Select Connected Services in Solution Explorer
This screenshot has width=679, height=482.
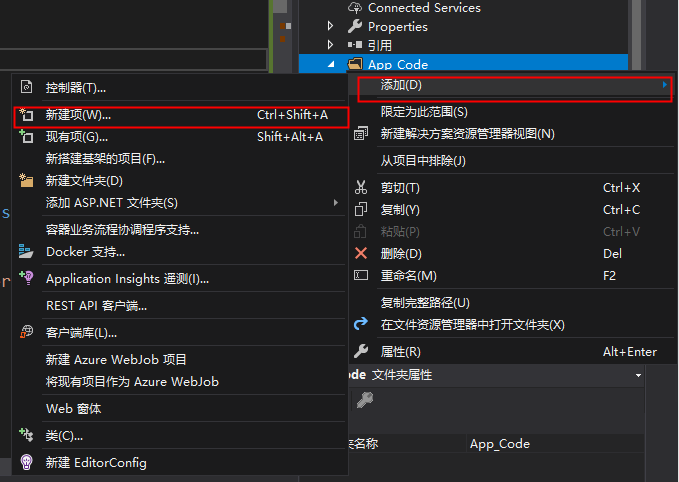tap(423, 8)
